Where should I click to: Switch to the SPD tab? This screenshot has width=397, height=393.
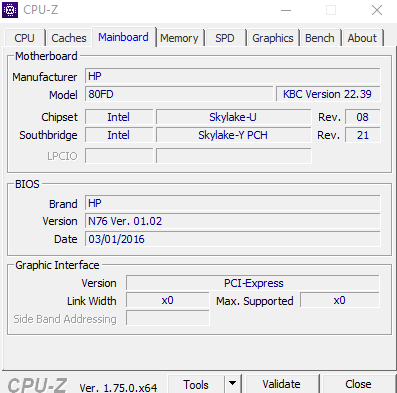(225, 38)
